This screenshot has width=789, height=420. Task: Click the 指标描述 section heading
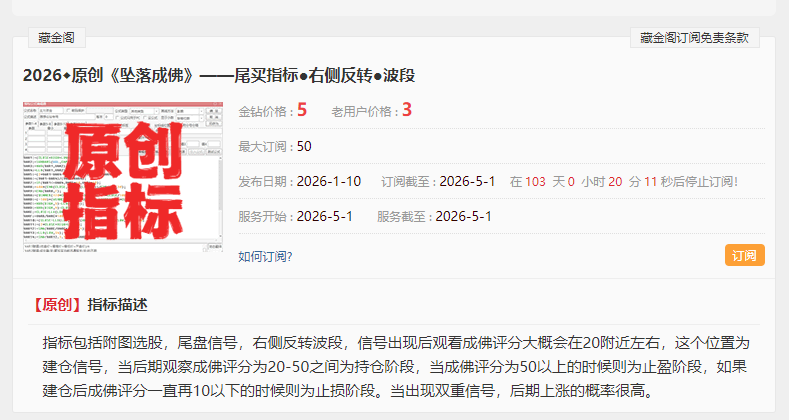[x=117, y=304]
